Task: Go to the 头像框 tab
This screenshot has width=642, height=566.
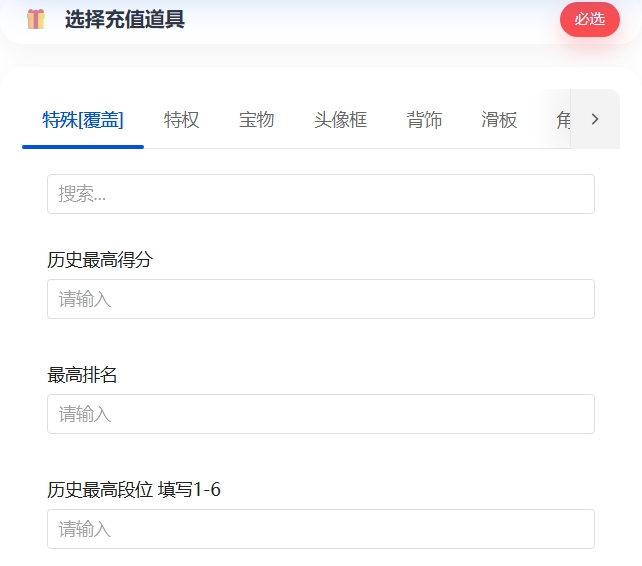Action: 340,121
